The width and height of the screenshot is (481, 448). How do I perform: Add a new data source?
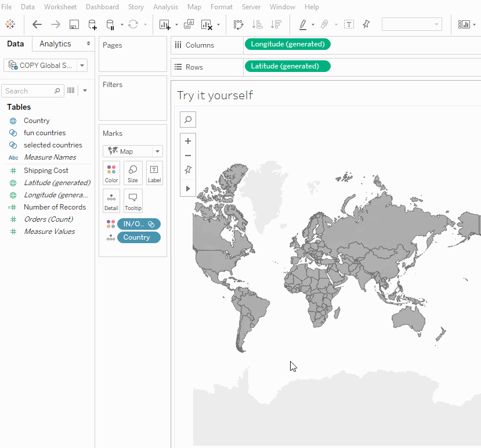click(92, 24)
